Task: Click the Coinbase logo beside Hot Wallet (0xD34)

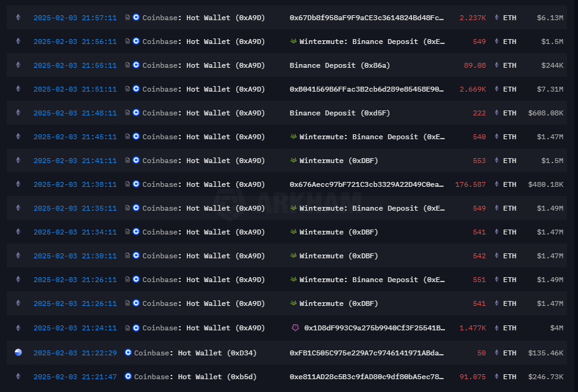Action: 128,352
